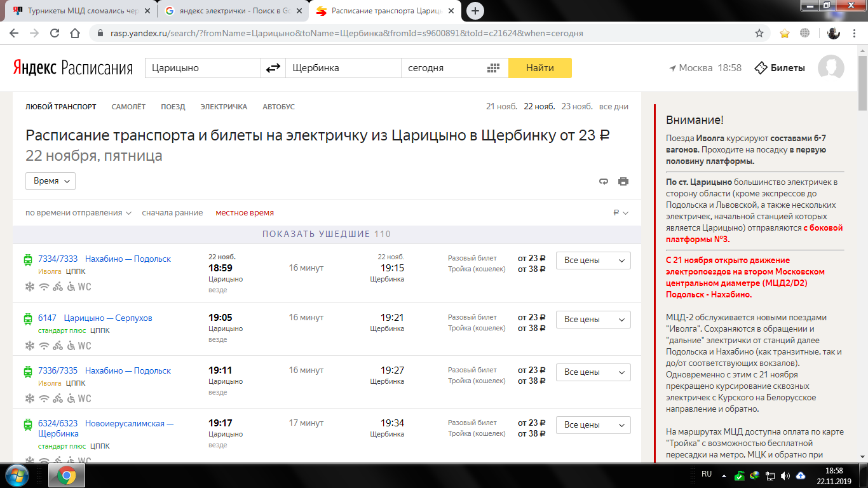Image resolution: width=868 pixels, height=488 pixels.
Task: Open the Билеты link
Action: coord(780,68)
